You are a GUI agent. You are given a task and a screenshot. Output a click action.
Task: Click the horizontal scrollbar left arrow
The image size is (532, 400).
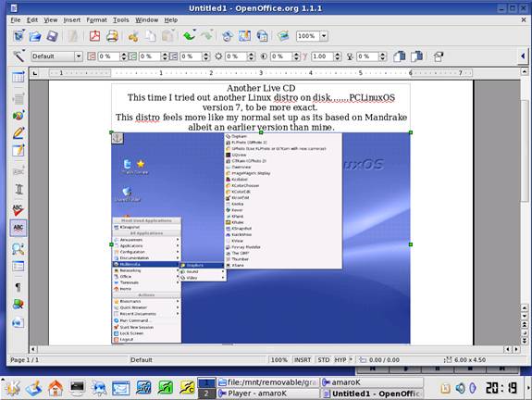(33, 349)
